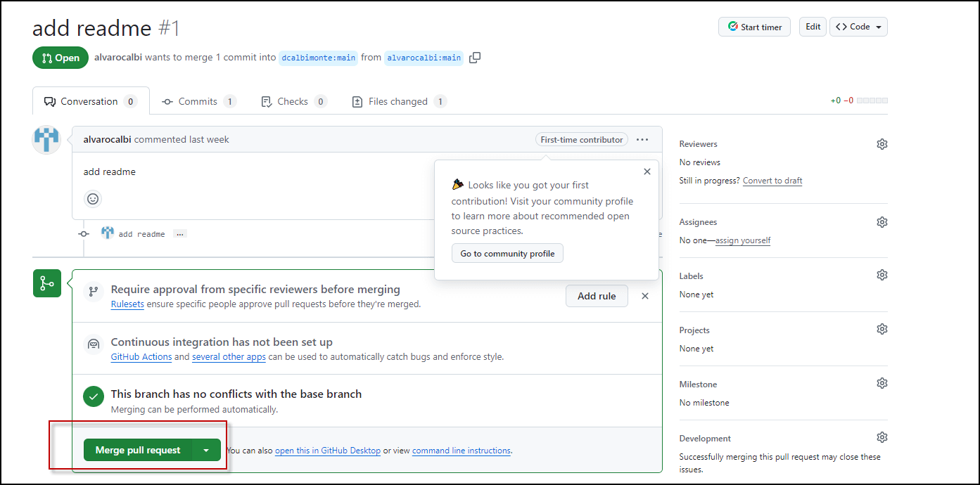Screen dimensions: 980x485
Task: Click the assign yourself link
Action: [742, 240]
